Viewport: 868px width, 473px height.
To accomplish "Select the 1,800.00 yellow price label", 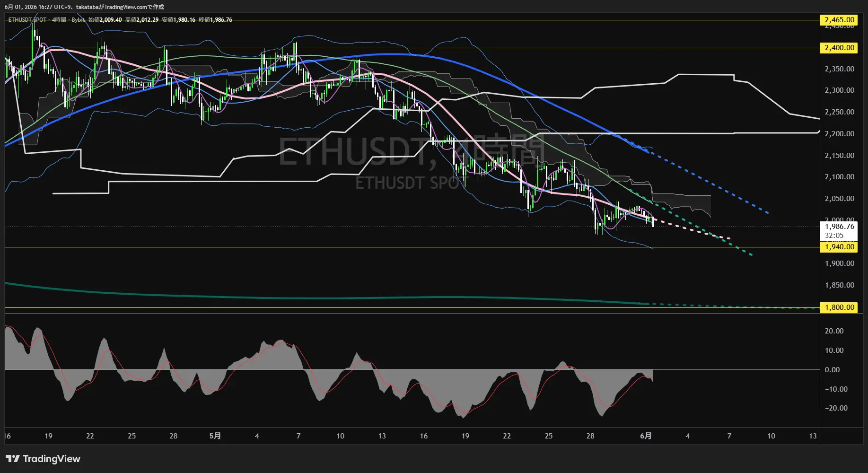I will tap(840, 307).
